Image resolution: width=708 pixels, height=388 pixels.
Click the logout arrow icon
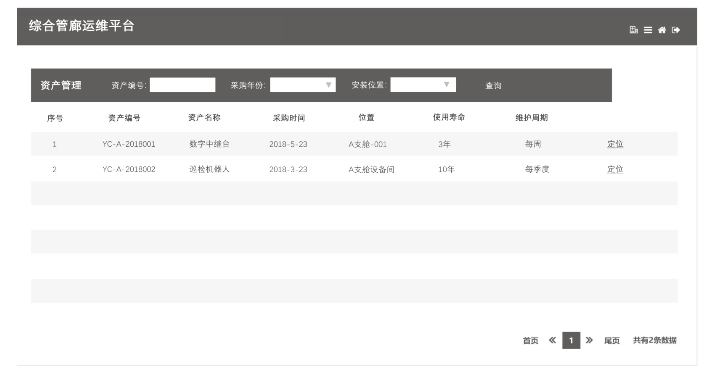675,30
